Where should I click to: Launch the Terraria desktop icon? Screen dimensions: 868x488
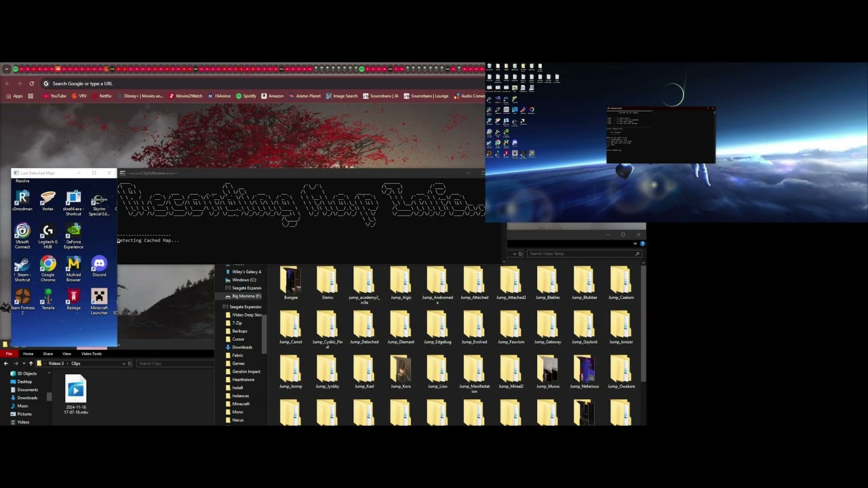(47, 300)
